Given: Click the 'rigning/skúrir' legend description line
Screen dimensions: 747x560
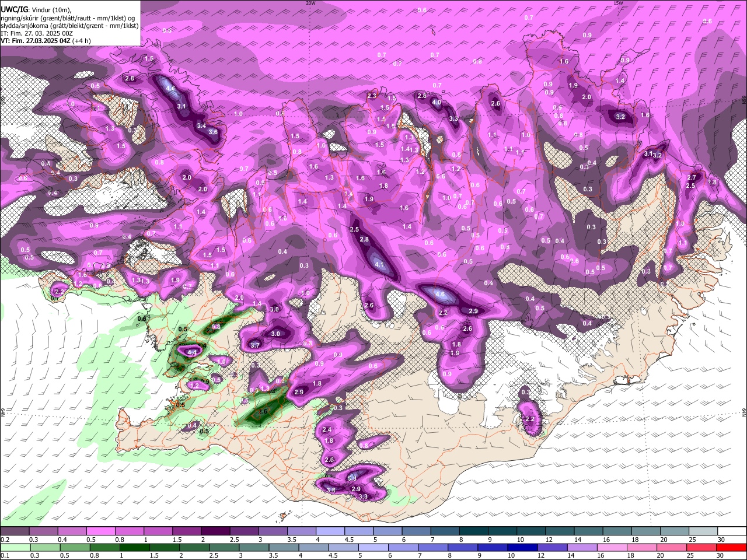Looking at the screenshot, I should tap(68, 17).
